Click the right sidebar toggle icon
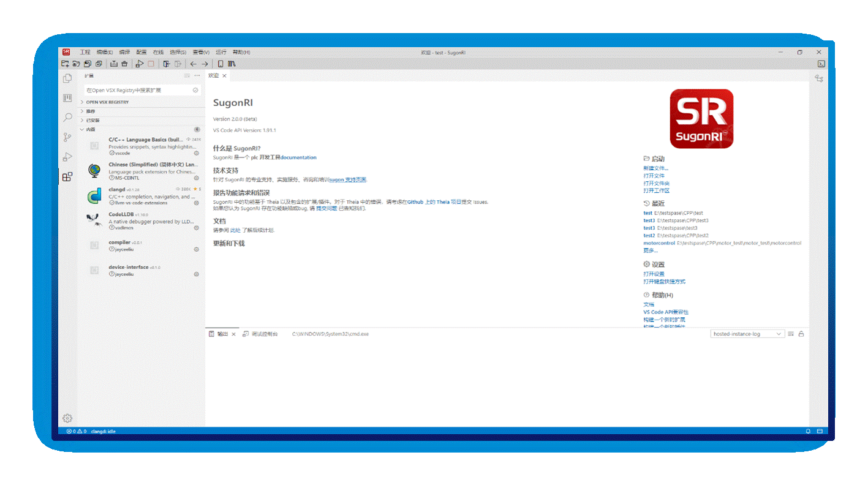Viewport: 868px width, 485px height. [x=819, y=78]
